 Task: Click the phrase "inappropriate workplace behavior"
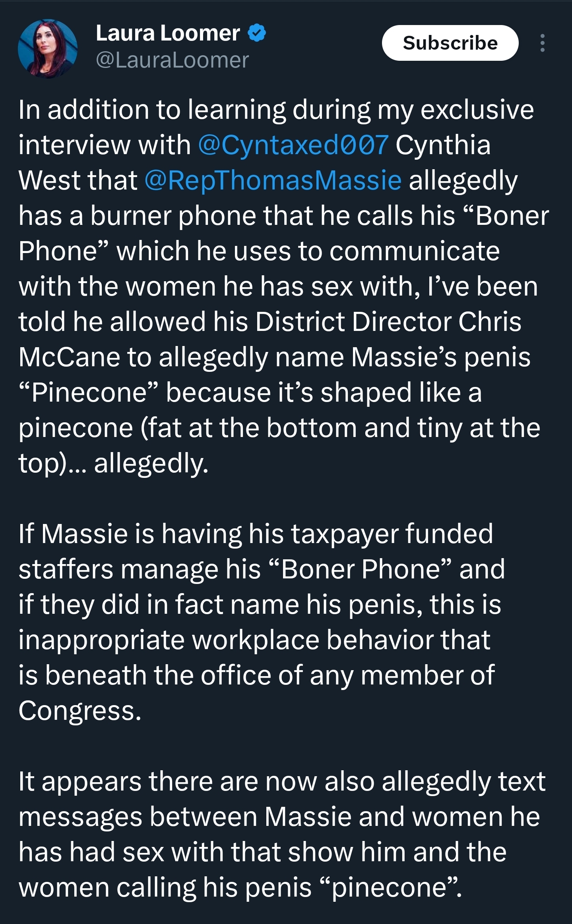[227, 640]
